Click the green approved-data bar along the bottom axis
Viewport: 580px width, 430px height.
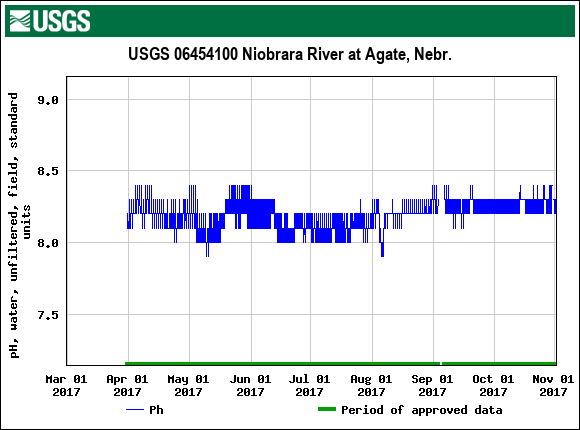tap(340, 363)
